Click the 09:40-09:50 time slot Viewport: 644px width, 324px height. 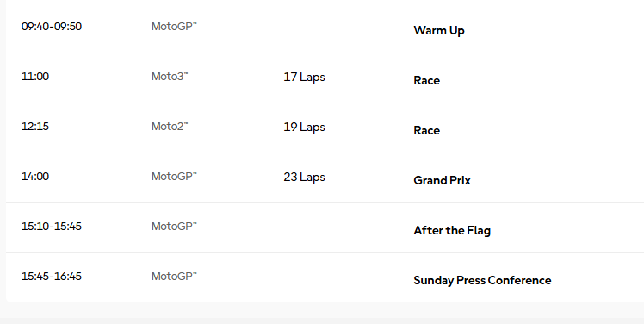[x=52, y=27]
